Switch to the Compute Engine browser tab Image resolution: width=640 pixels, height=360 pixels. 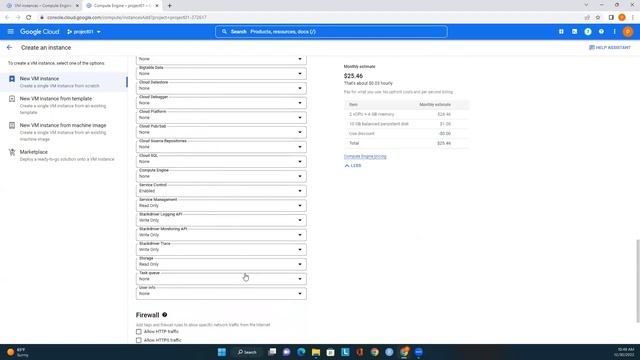(x=122, y=6)
